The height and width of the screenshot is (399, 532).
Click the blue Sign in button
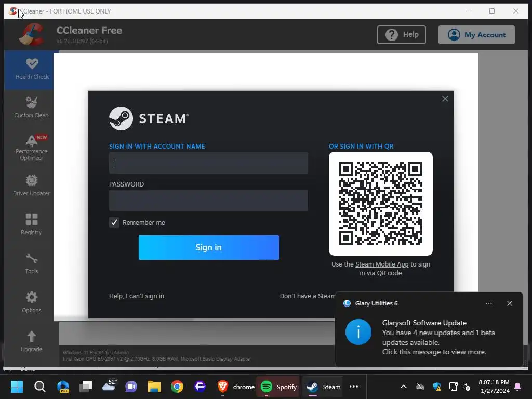pos(209,247)
